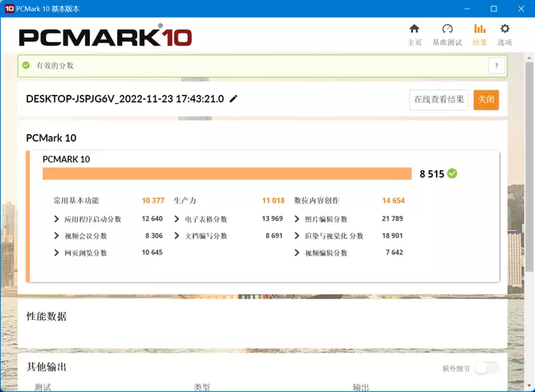This screenshot has width=535, height=392.
Task: Click the orange PCMark 10 score bar
Action: (227, 173)
